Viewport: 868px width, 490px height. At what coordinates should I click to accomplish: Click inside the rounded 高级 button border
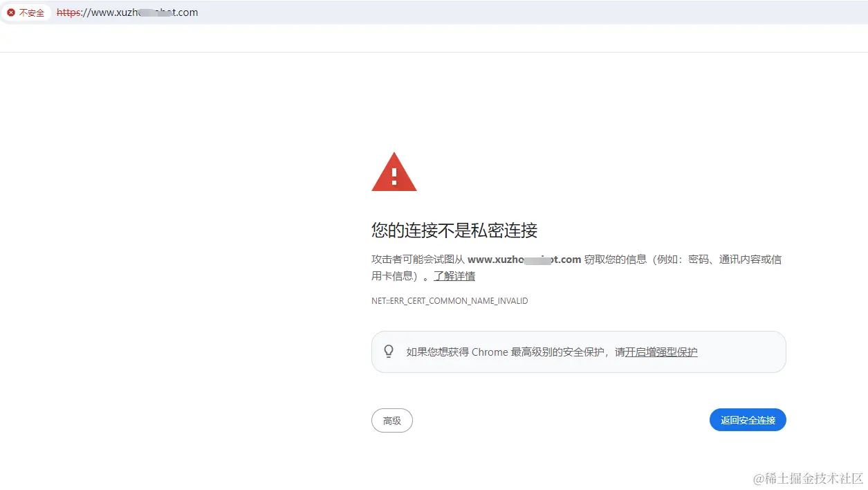coord(391,420)
